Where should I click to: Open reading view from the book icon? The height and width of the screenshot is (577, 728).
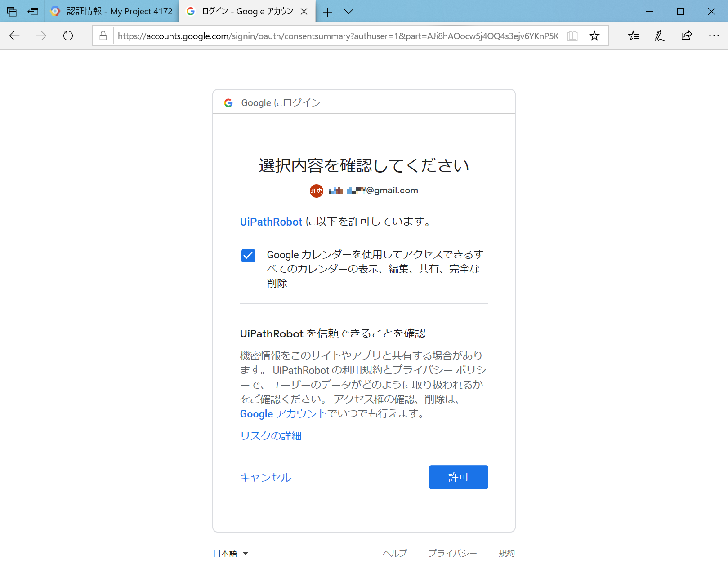[572, 36]
